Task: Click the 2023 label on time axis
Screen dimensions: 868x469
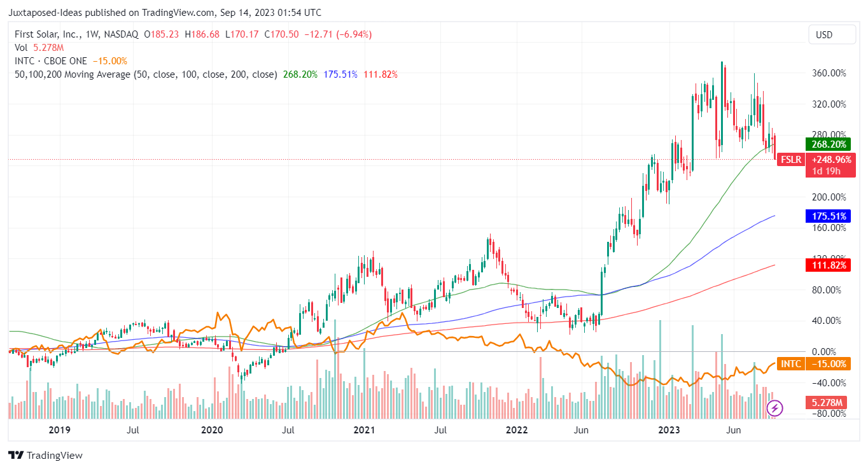Action: tap(669, 430)
